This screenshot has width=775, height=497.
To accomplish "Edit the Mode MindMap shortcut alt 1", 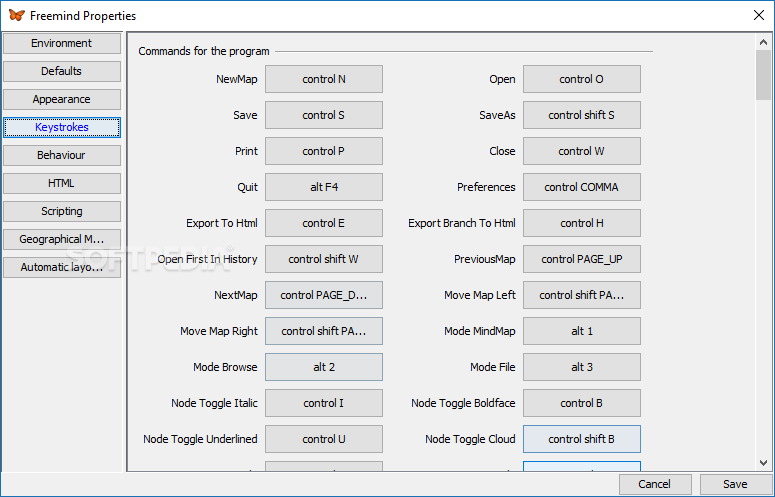I will (x=582, y=331).
